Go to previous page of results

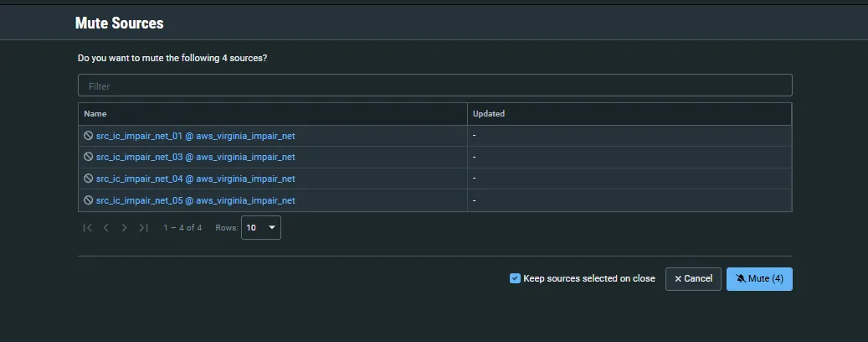[x=105, y=228]
